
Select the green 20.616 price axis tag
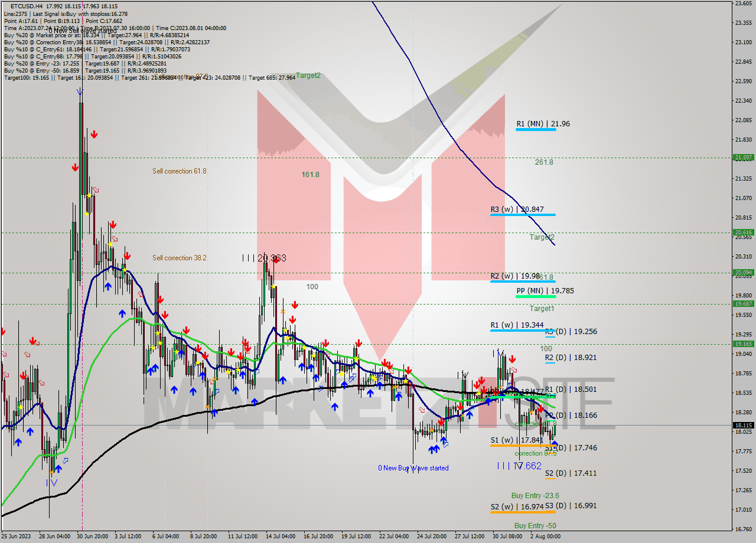click(x=743, y=233)
